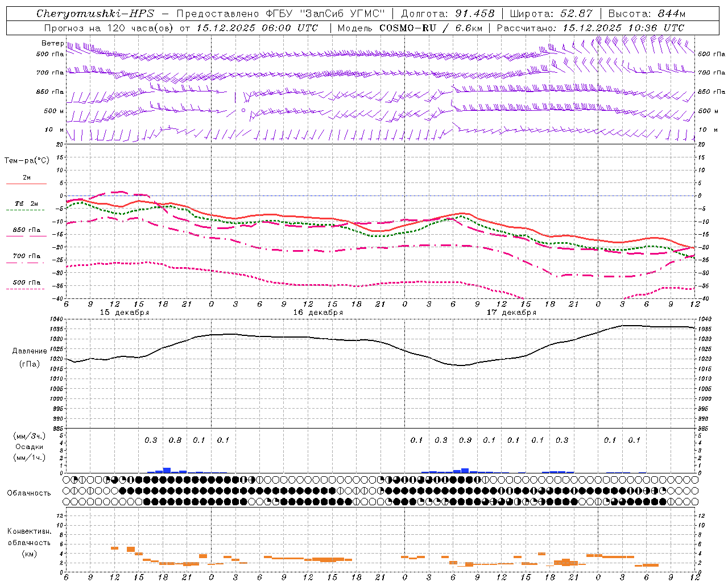Screen dimensions: 728x582
Task: Click the (гПа) unit under Давление
Action: (x=30, y=364)
